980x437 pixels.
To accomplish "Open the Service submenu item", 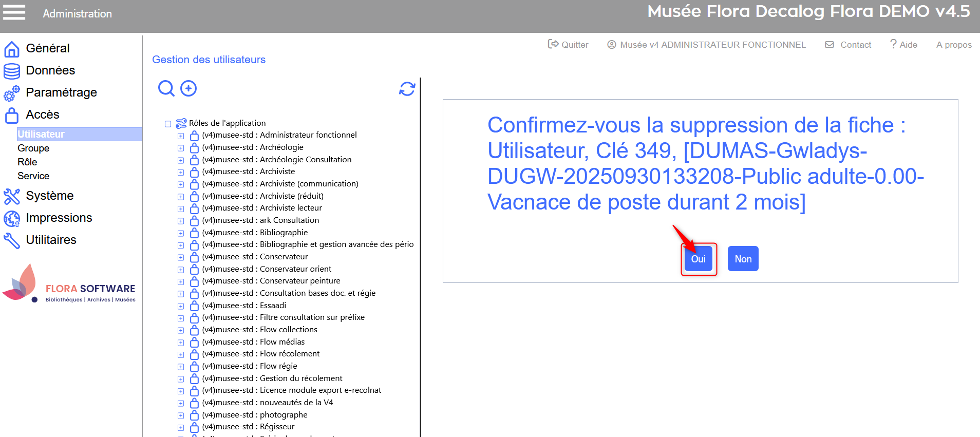I will pos(33,176).
